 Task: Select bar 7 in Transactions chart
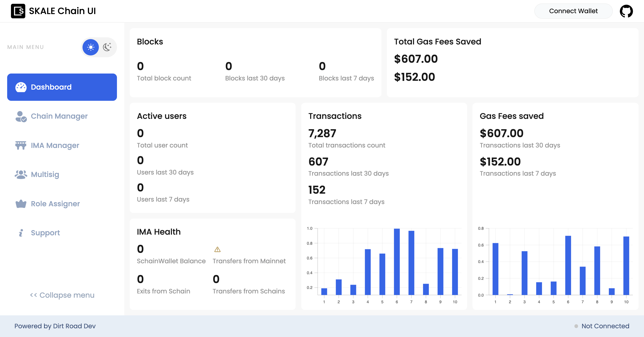point(411,263)
